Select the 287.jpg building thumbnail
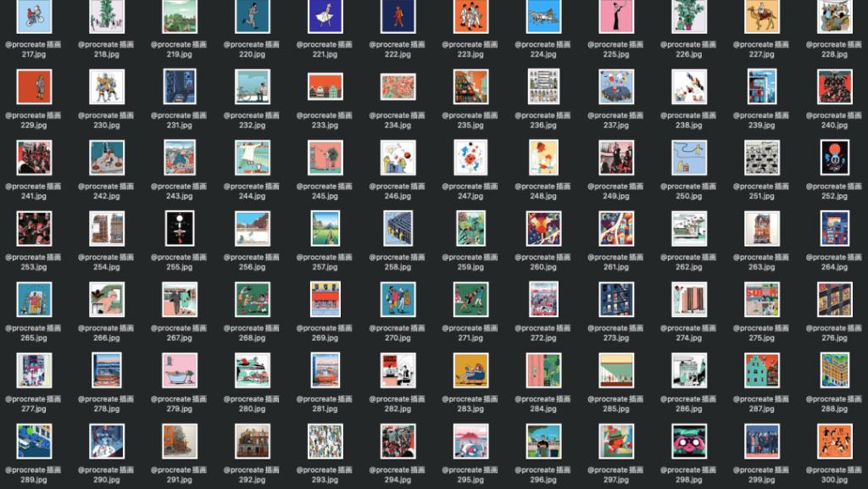The height and width of the screenshot is (489, 868). coord(762,370)
